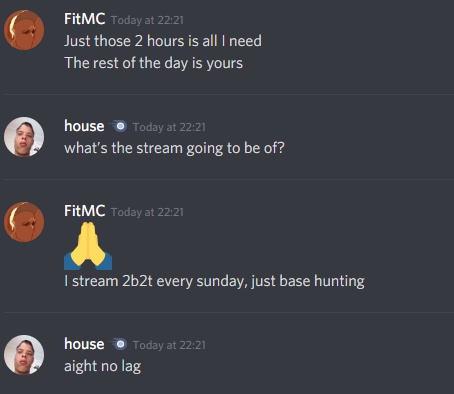Screen dimensions: 454x394
Task: Open house's avatar next to 'aight no lag'
Action: click(24, 355)
